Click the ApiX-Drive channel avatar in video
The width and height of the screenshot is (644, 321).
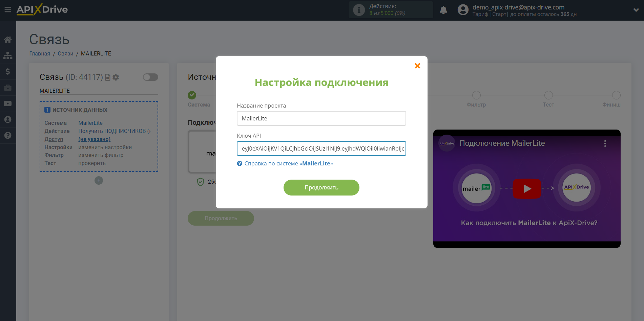[447, 143]
